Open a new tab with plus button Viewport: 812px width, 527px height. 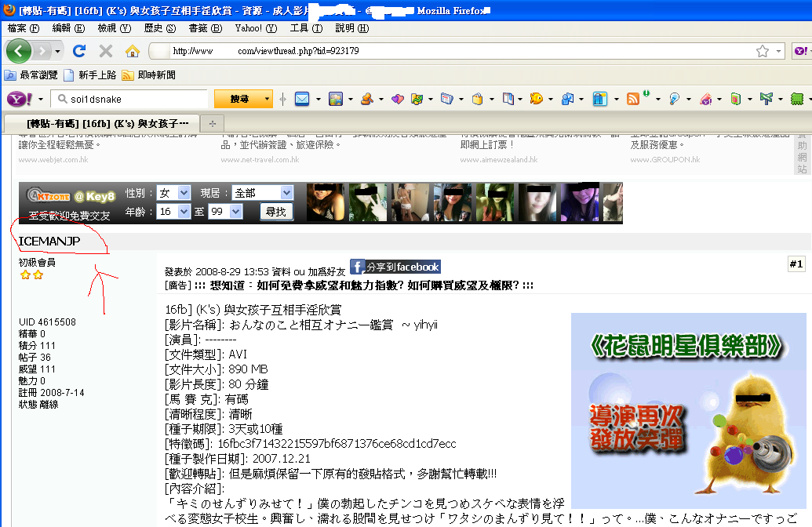212,124
